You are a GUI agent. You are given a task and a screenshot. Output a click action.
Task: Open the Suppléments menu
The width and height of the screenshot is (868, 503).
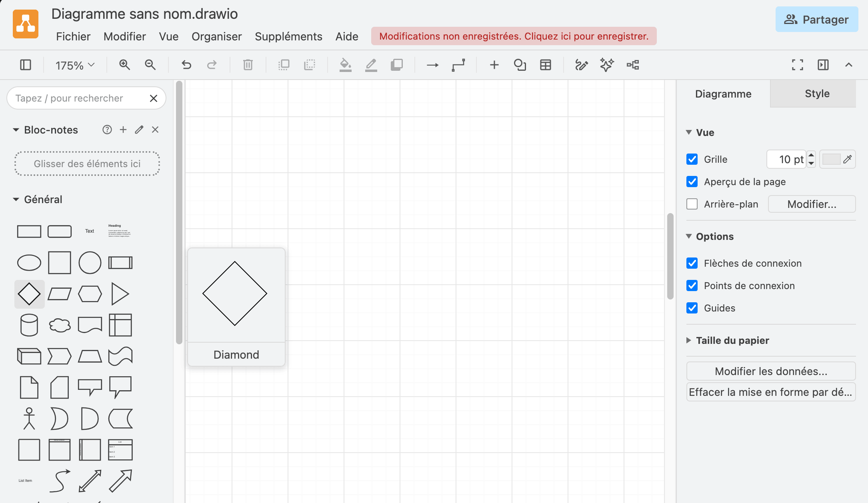(288, 36)
